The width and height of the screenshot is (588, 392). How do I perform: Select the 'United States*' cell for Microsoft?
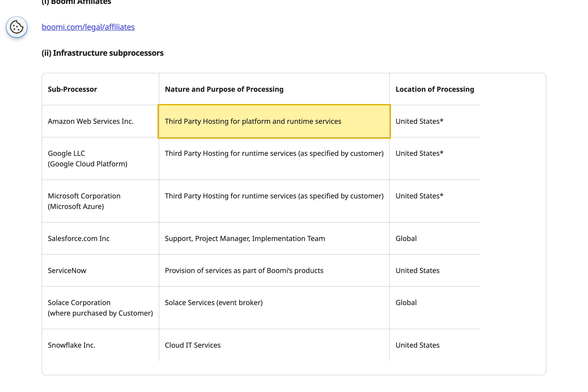435,201
